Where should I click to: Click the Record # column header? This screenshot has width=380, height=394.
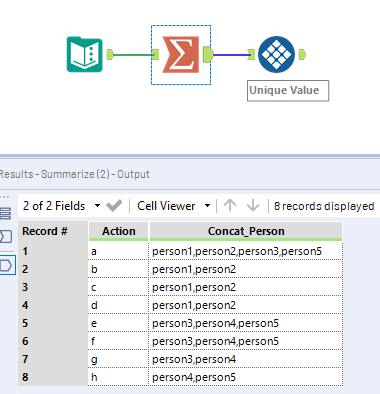tap(53, 231)
